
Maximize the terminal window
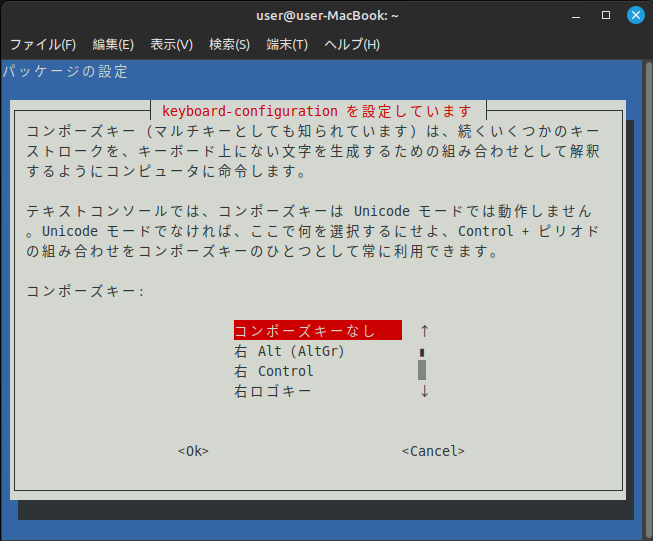pos(606,15)
